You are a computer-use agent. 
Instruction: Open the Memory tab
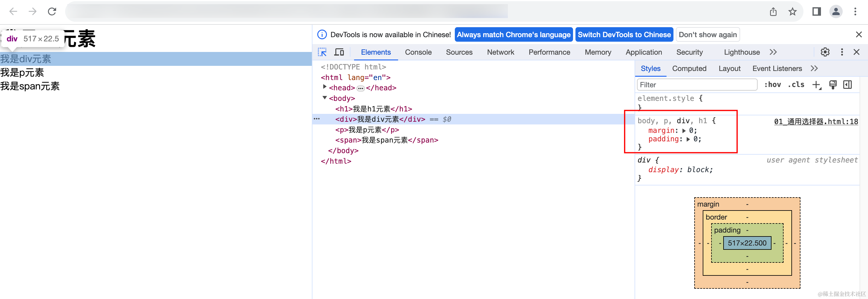[x=598, y=52]
